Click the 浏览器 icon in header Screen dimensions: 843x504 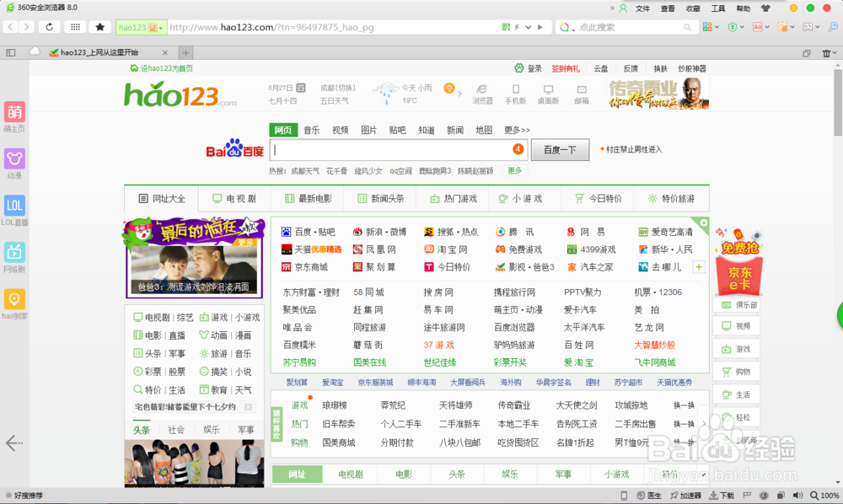pyautogui.click(x=482, y=89)
